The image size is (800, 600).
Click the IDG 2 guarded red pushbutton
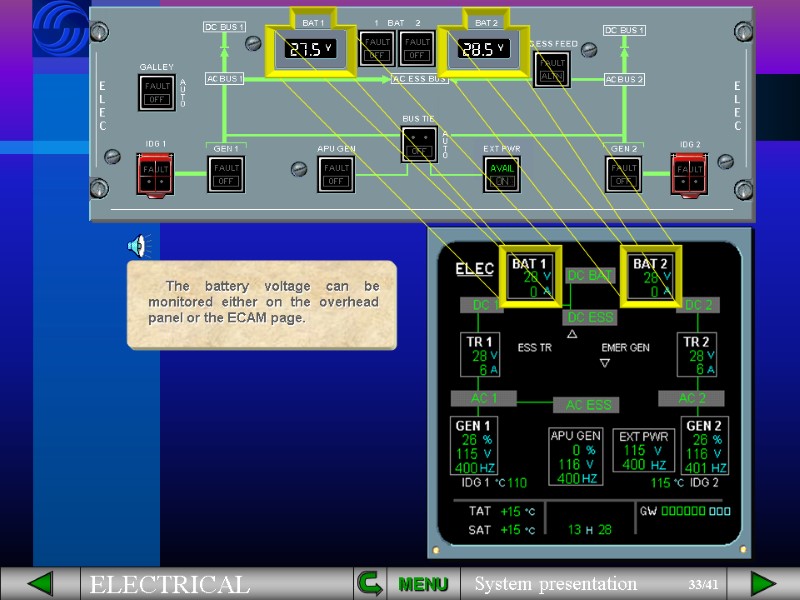click(x=688, y=172)
